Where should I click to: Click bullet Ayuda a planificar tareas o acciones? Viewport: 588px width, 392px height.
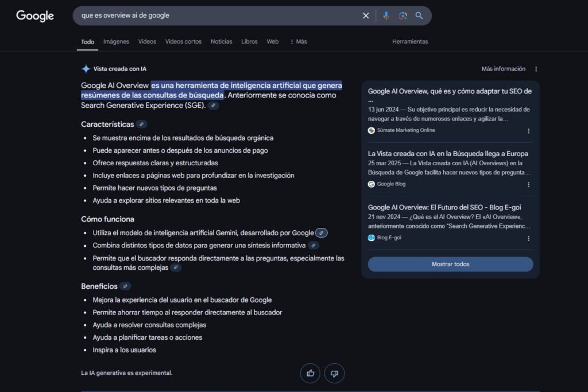148,337
